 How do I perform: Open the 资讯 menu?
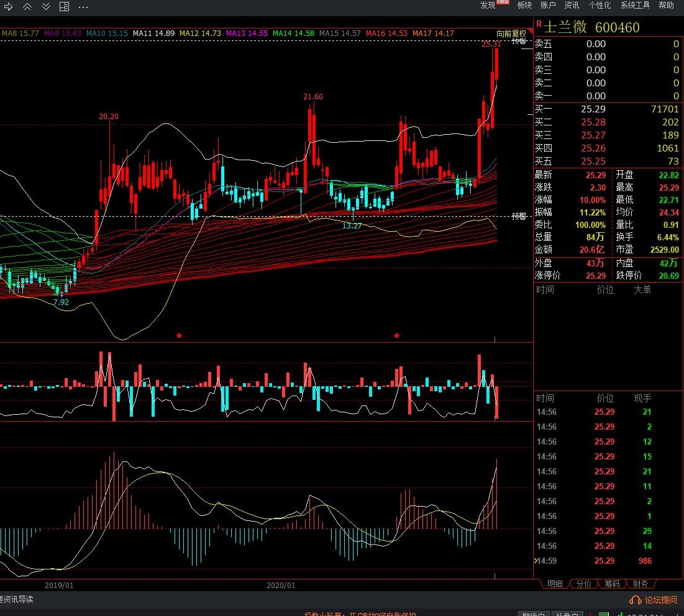click(572, 5)
